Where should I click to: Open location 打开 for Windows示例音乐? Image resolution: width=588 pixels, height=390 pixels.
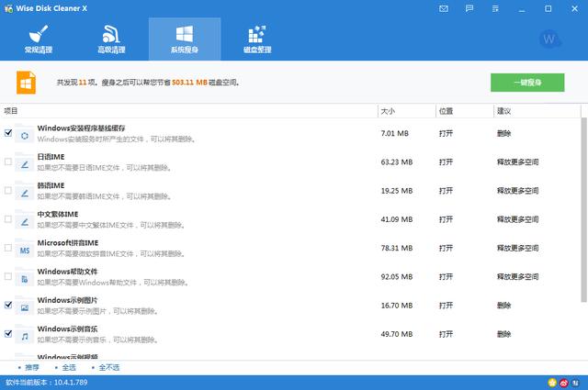point(446,334)
